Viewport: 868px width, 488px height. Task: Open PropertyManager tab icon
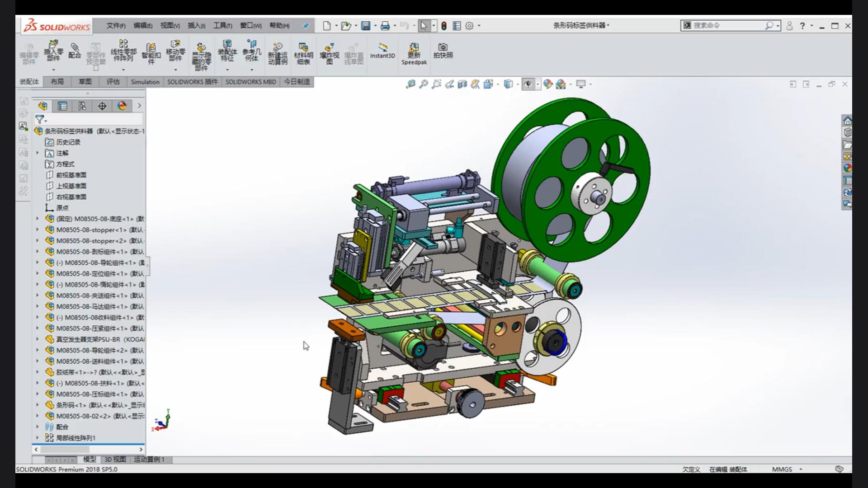pyautogui.click(x=62, y=106)
